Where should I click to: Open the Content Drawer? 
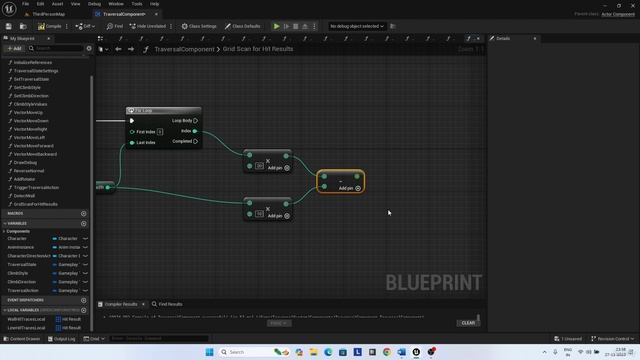[22, 339]
